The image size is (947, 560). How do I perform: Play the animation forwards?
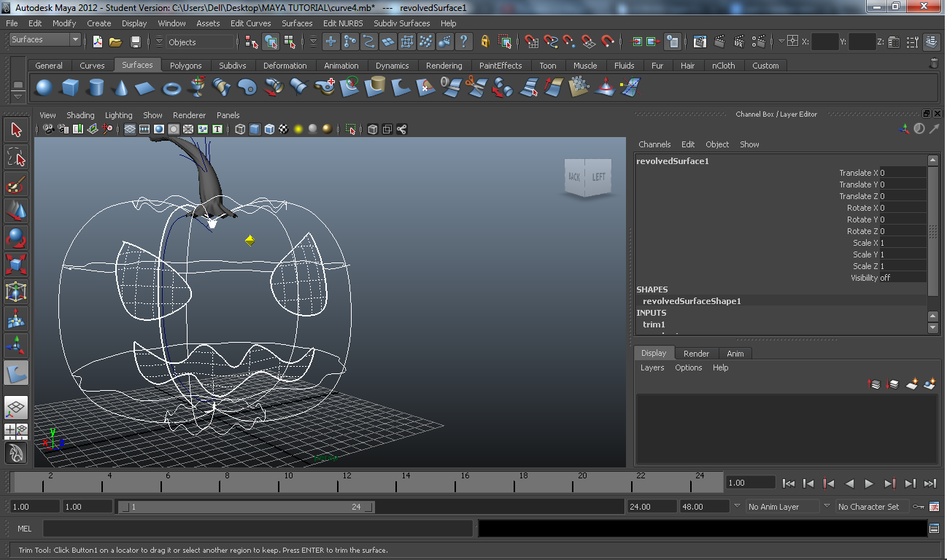869,483
